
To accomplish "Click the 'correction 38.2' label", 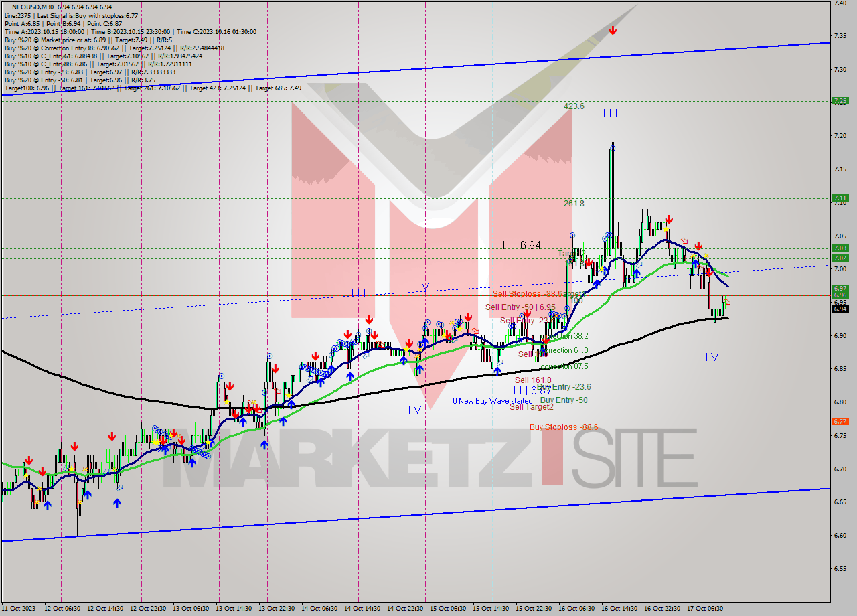I will click(564, 336).
